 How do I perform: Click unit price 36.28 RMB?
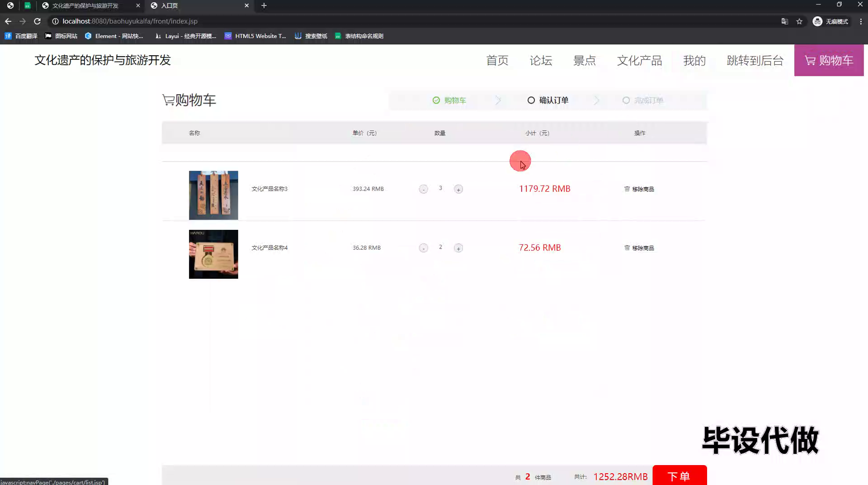pyautogui.click(x=367, y=248)
